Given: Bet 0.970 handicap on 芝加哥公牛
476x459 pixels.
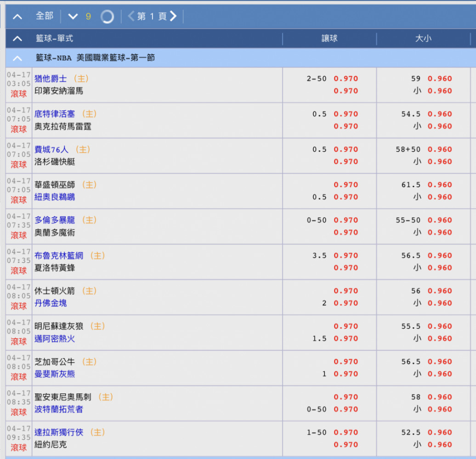Looking at the screenshot, I should (x=346, y=362).
